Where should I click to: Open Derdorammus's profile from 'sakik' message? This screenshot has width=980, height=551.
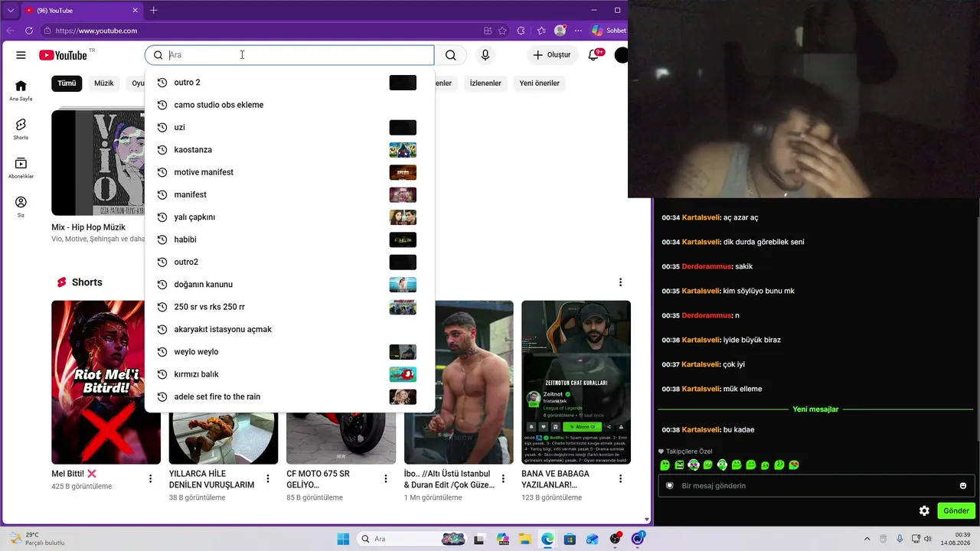707,266
